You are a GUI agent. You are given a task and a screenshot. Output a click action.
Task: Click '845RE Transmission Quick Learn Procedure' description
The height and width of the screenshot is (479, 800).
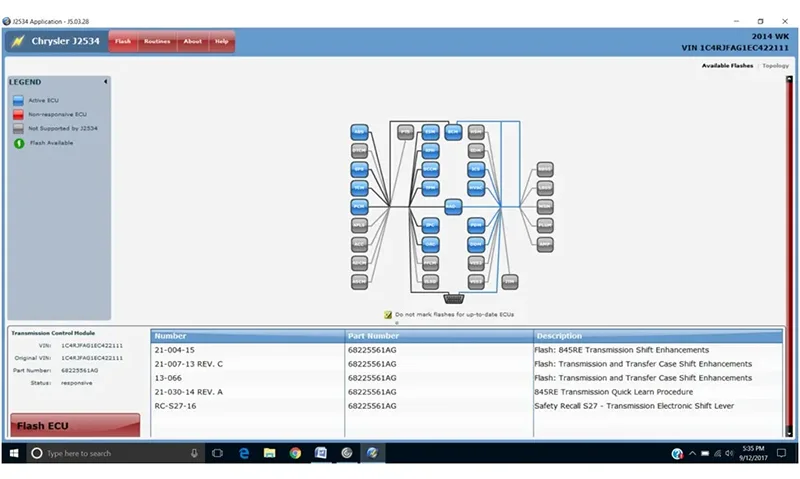[x=614, y=392]
